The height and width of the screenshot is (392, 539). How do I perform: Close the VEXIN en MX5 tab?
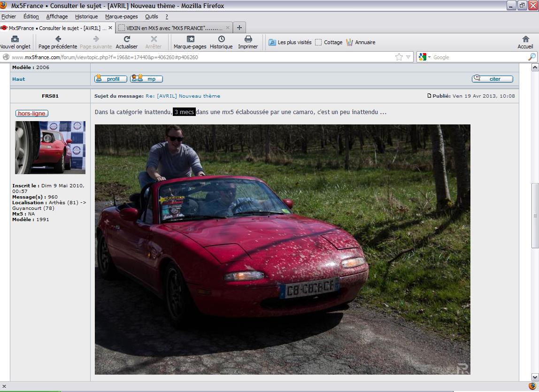[x=228, y=28]
